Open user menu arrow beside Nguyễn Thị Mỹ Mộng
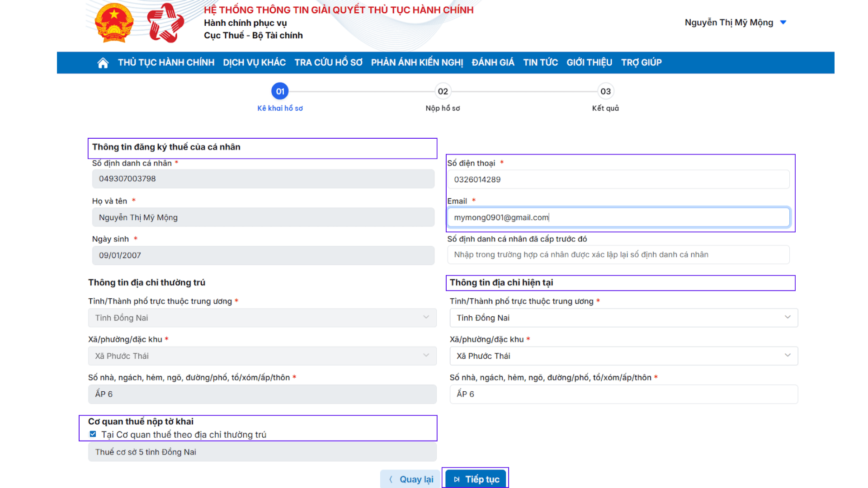The height and width of the screenshot is (488, 868). coord(783,23)
